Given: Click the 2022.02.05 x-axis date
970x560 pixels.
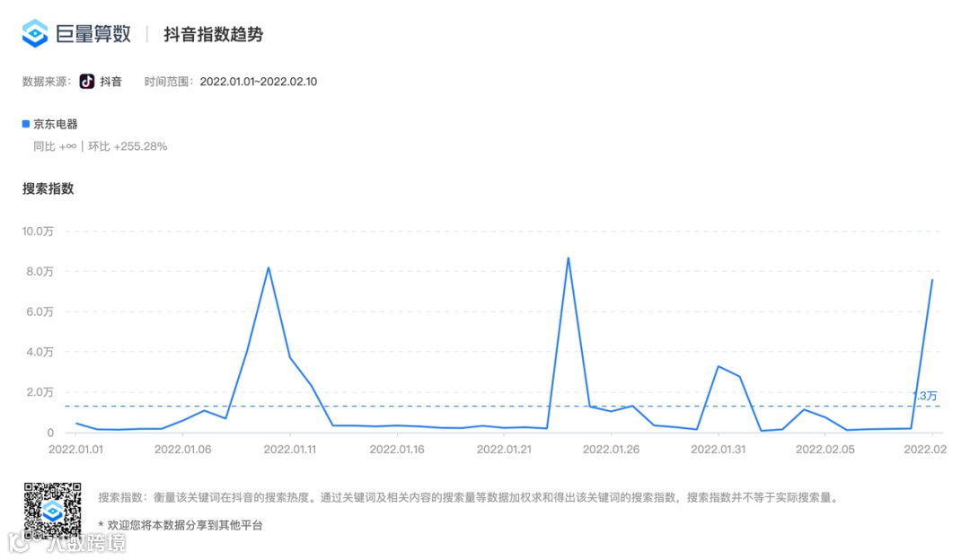Looking at the screenshot, I should click(824, 450).
